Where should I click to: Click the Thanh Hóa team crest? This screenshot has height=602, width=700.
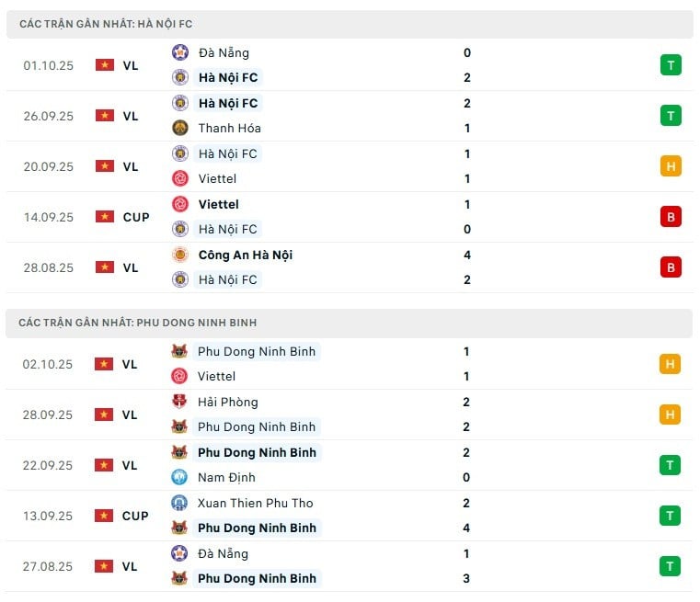click(180, 128)
